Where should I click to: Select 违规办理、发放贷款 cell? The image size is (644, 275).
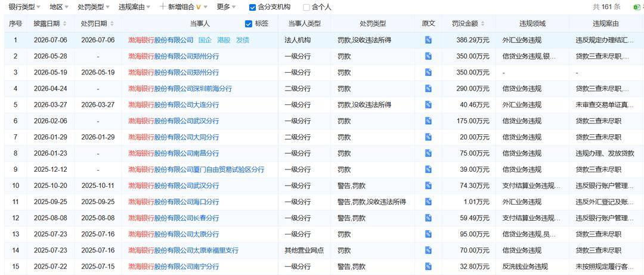(605, 153)
